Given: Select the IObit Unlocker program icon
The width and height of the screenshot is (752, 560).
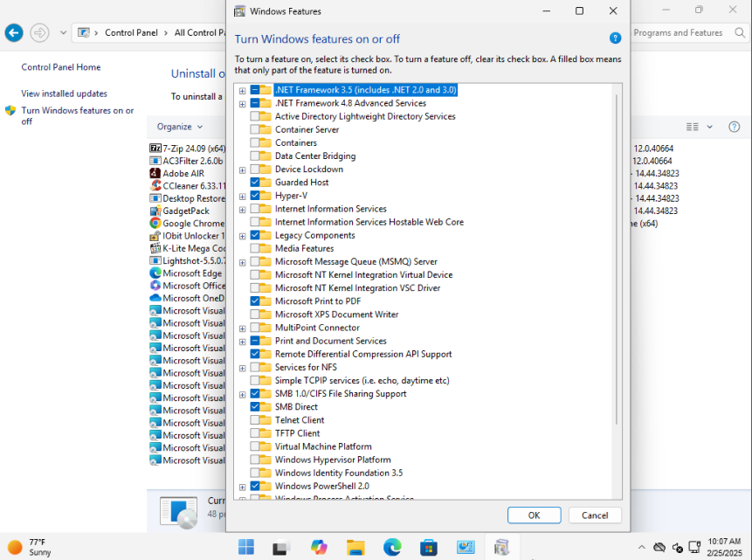Looking at the screenshot, I should pos(155,236).
